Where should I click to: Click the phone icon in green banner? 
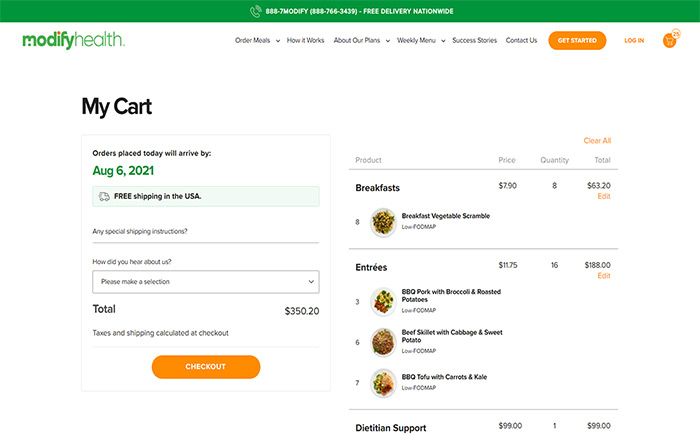click(255, 11)
